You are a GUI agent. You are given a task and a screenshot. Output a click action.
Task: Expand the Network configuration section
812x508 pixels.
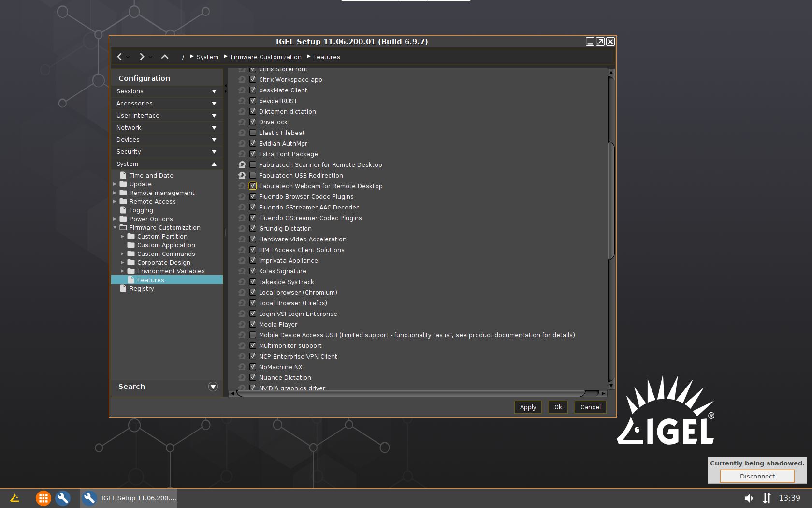167,128
